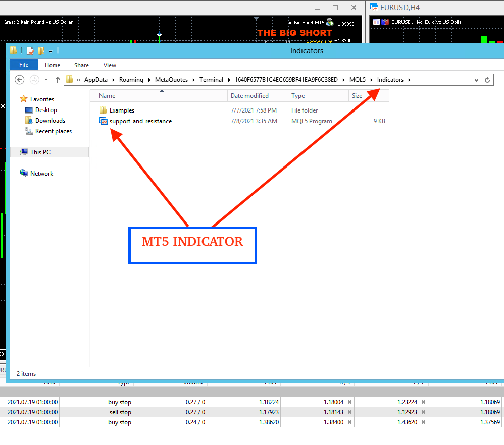Click the MetaQuotes breadcrumb
The width and height of the screenshot is (504, 445).
171,80
